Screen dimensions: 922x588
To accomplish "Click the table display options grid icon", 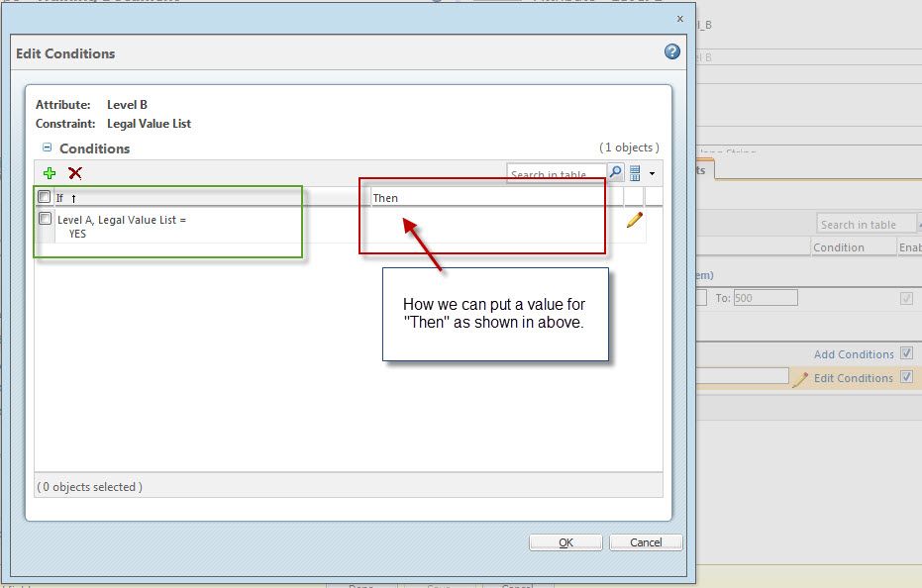I will click(634, 171).
